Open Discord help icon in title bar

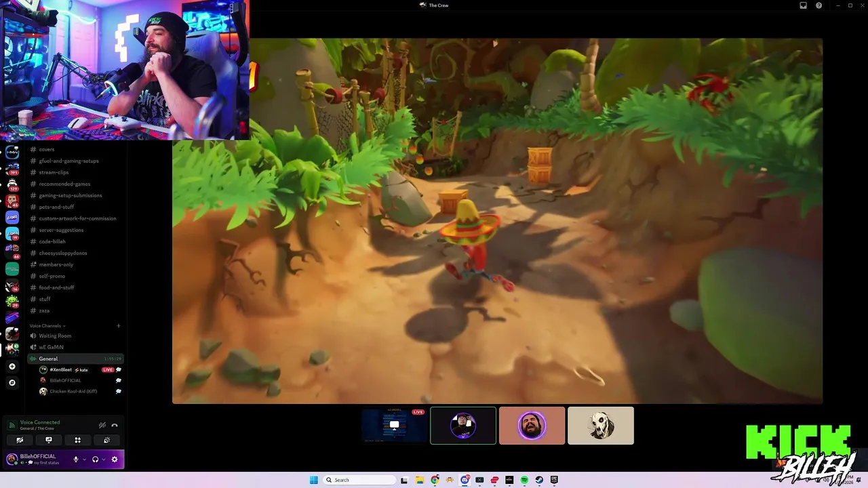point(818,5)
